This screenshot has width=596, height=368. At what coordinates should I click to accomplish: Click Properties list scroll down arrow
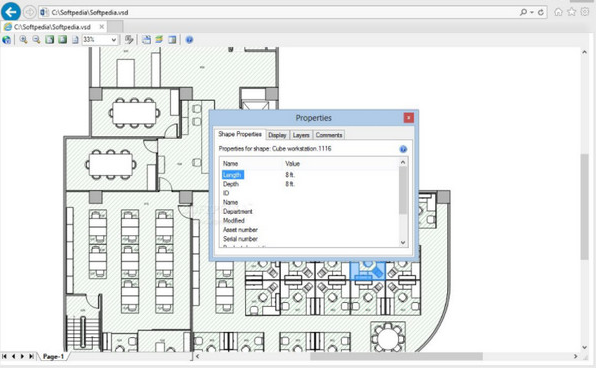point(403,243)
